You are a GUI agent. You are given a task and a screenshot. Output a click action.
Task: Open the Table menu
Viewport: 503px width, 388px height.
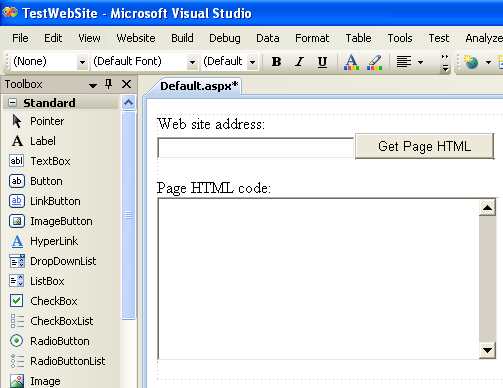[358, 38]
